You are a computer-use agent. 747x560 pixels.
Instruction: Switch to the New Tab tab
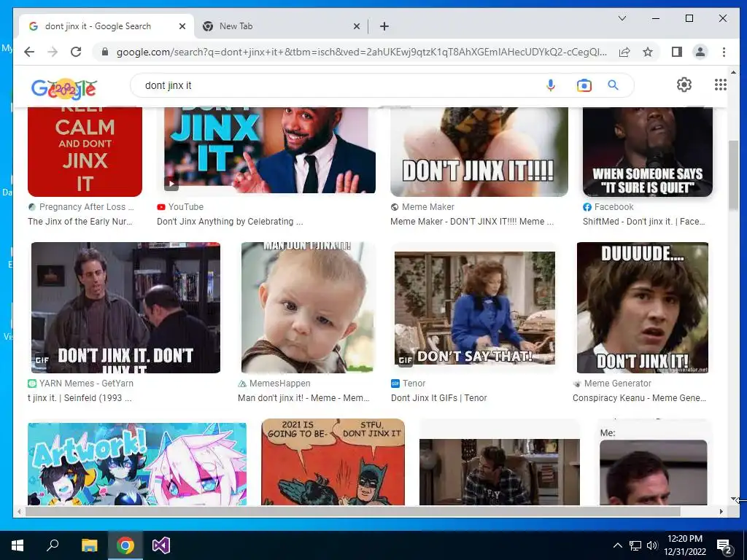281,26
